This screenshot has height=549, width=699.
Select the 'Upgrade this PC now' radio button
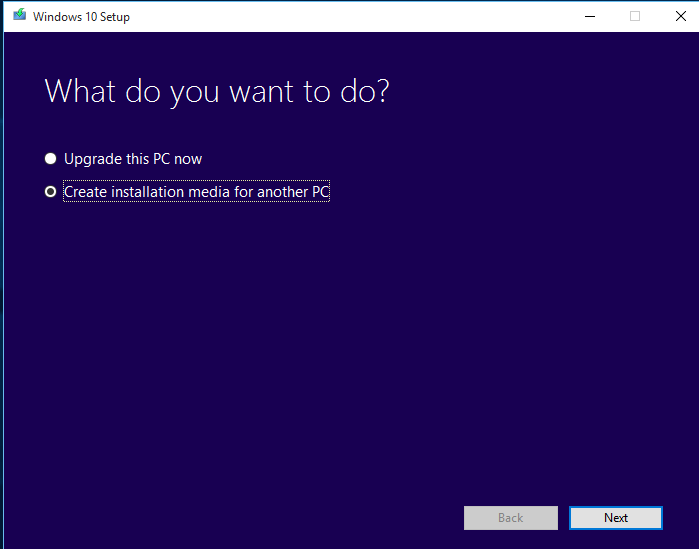point(50,159)
